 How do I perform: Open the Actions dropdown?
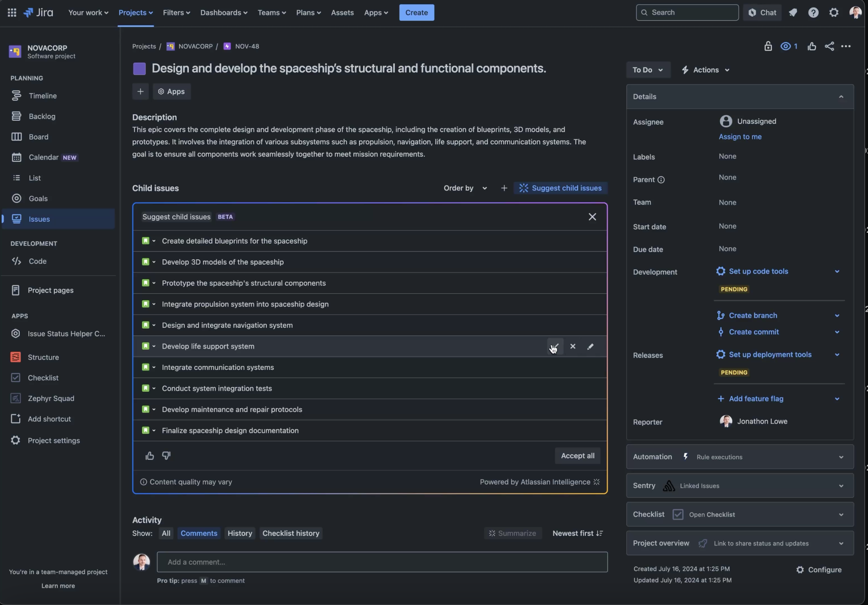point(705,70)
